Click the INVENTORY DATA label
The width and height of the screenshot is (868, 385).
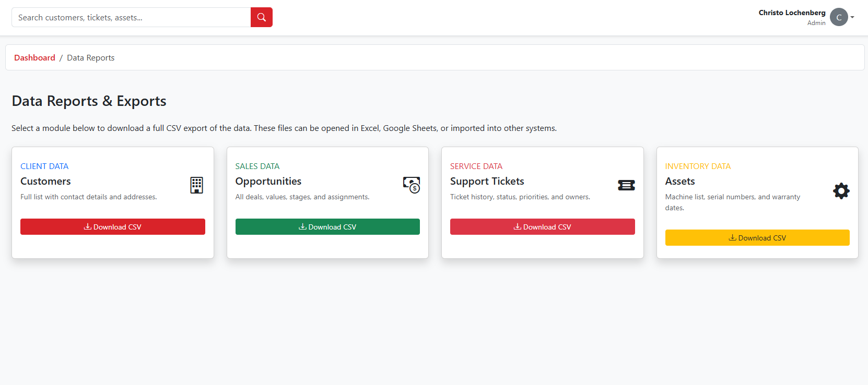click(698, 166)
